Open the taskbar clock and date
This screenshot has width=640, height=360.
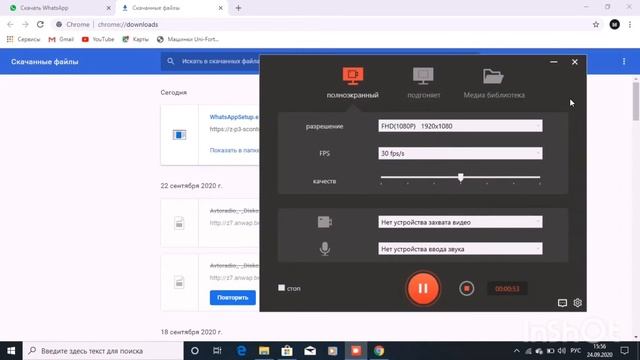click(599, 351)
